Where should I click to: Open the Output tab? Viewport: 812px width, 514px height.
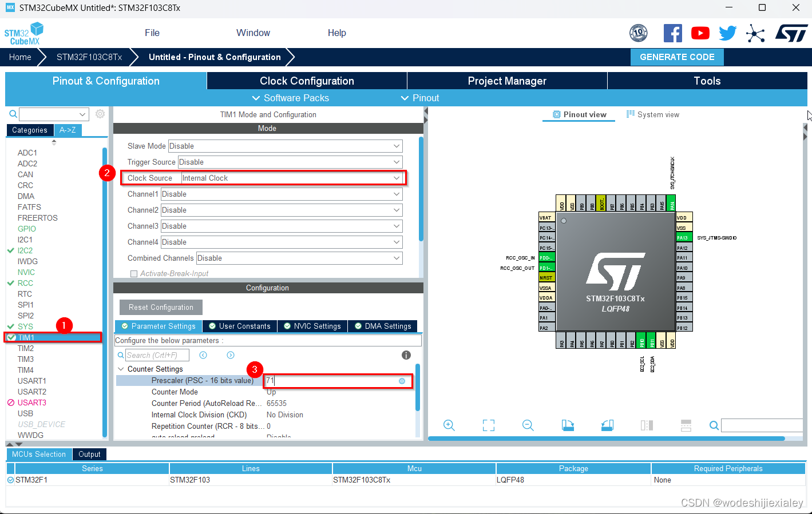click(x=89, y=455)
